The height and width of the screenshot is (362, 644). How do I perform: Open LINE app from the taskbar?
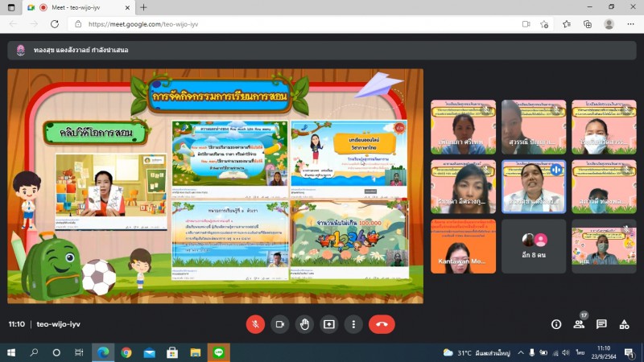coord(218,352)
